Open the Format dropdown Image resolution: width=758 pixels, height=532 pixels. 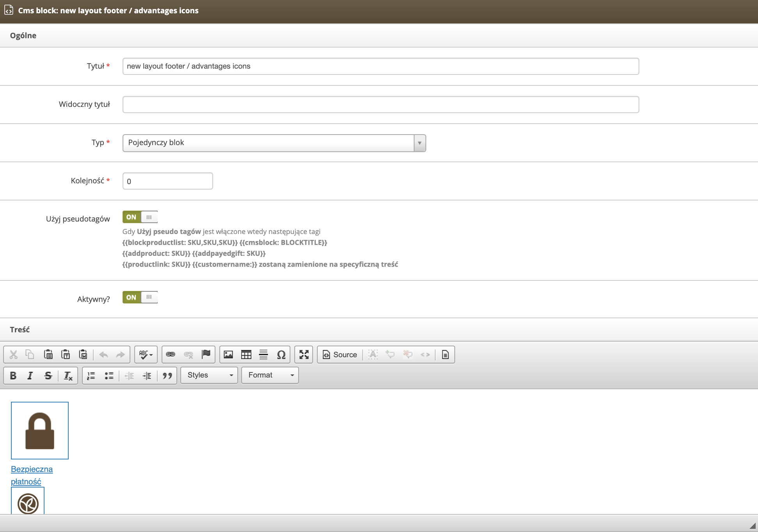tap(270, 375)
